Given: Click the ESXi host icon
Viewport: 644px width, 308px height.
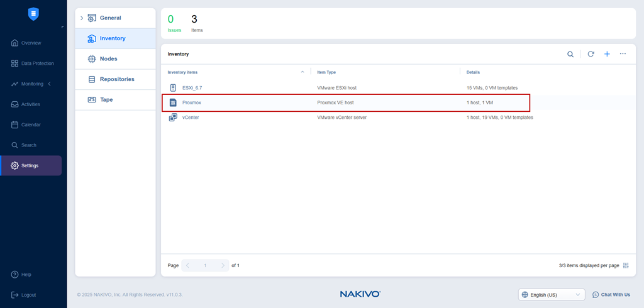Looking at the screenshot, I should tap(173, 88).
